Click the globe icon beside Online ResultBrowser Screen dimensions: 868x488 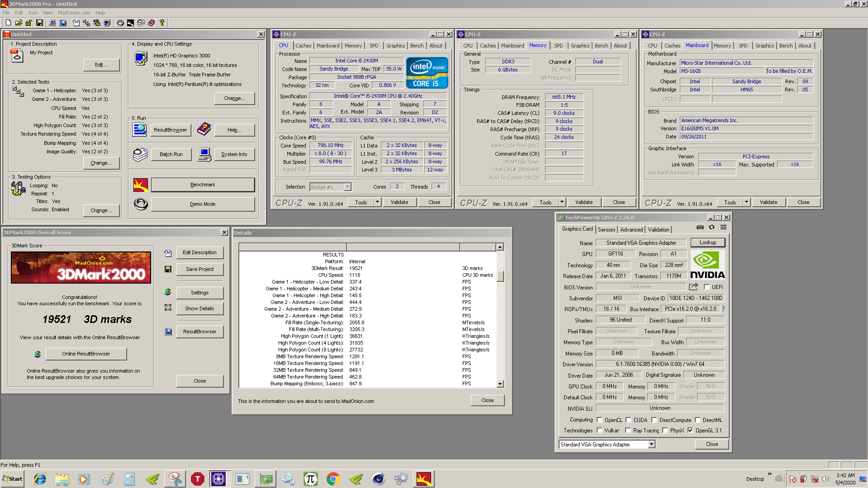pyautogui.click(x=37, y=354)
